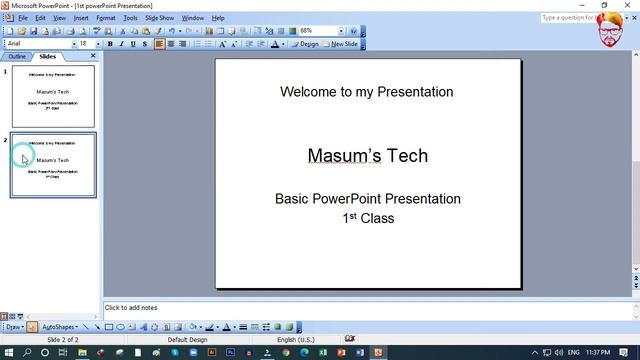Decrease the font size with the small A
This screenshot has width=640, height=360.
pyautogui.click(x=234, y=44)
